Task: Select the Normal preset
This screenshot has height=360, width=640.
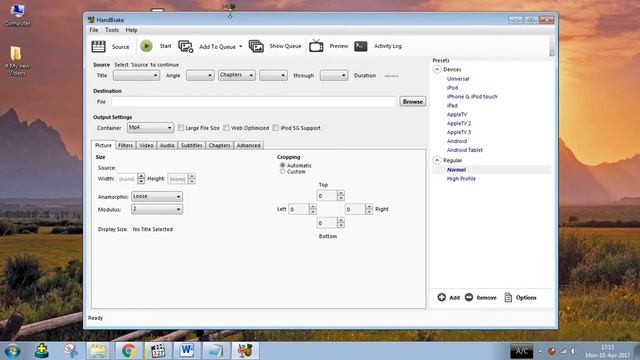Action: [456, 169]
